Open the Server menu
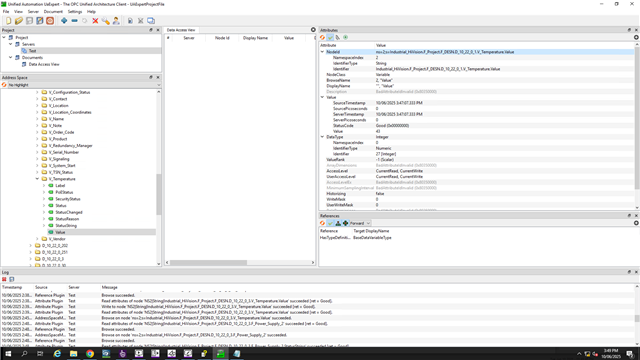Viewport: 640px width, 360px height. point(33,11)
